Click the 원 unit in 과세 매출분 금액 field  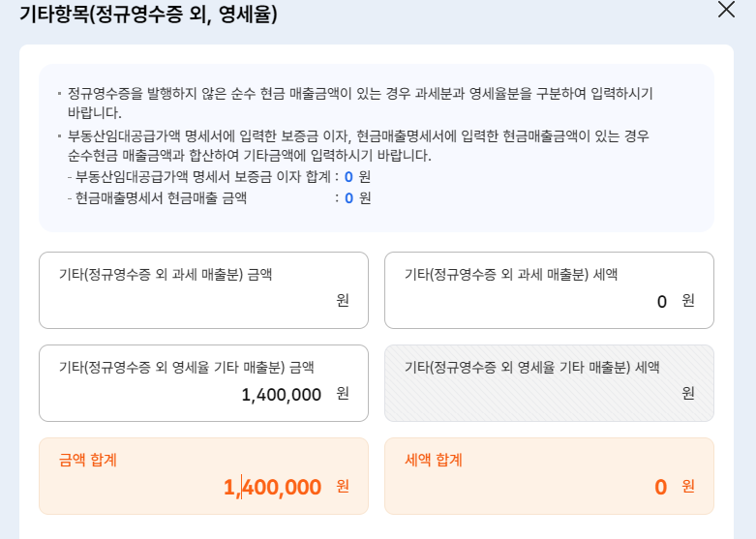click(x=343, y=300)
